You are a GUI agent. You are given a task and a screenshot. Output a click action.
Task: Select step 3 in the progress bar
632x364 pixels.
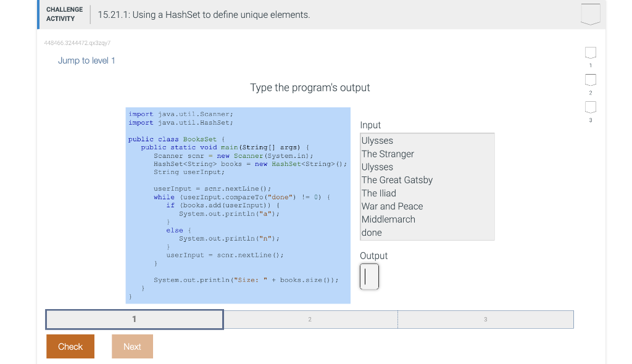coord(486,319)
